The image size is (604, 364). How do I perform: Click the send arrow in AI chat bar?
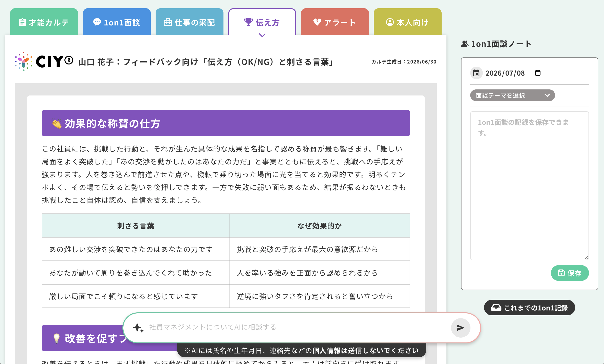pyautogui.click(x=460, y=328)
